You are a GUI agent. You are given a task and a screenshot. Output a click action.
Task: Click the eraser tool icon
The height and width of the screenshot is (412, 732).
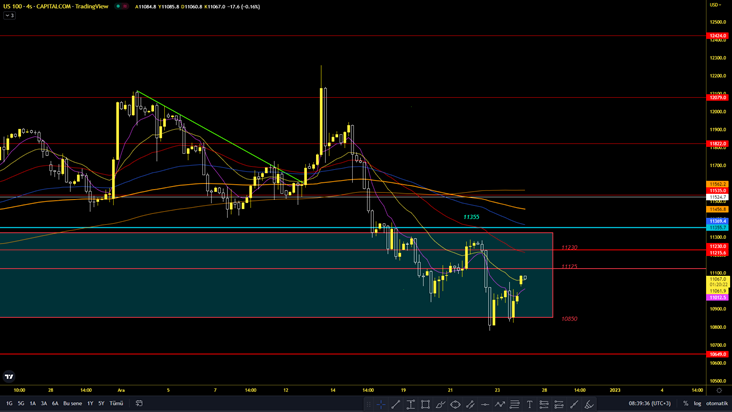tap(589, 405)
